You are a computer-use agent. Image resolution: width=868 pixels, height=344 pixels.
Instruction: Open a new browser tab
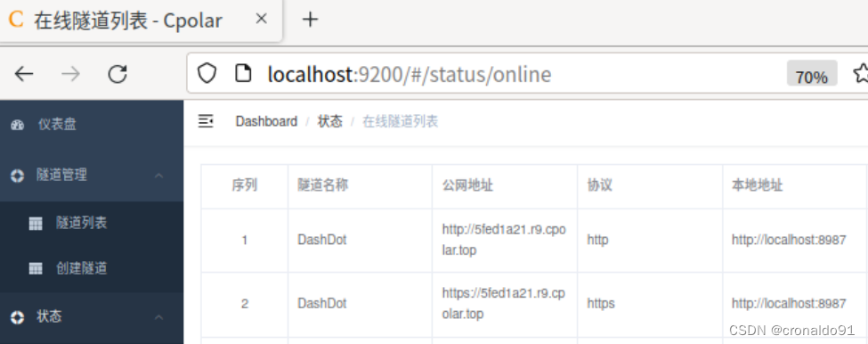[310, 20]
